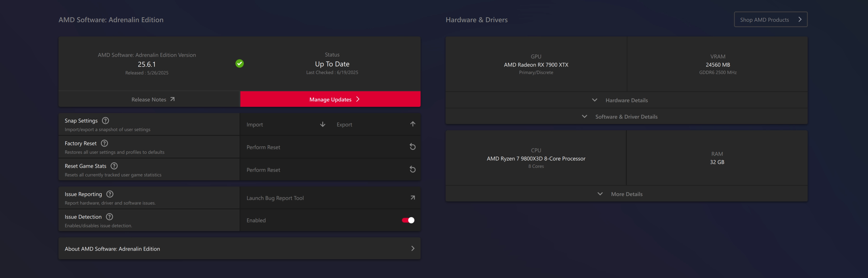Screen dimensions: 868x278
Task: Expand the Hardware Details section
Action: pyautogui.click(x=626, y=100)
